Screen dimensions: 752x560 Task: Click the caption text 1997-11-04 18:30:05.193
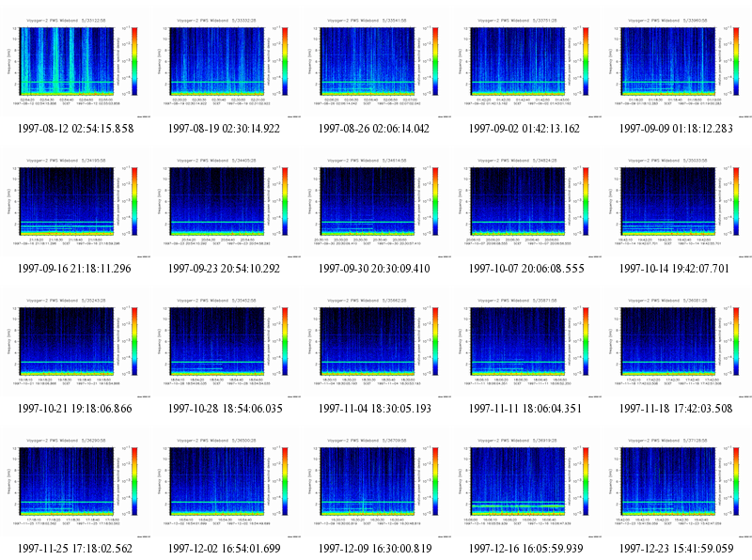[x=375, y=409]
